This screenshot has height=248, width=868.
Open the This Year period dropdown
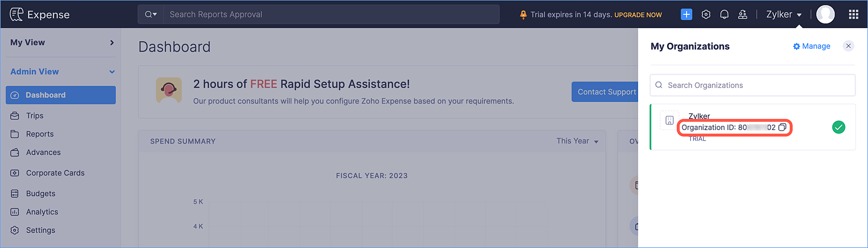click(577, 141)
